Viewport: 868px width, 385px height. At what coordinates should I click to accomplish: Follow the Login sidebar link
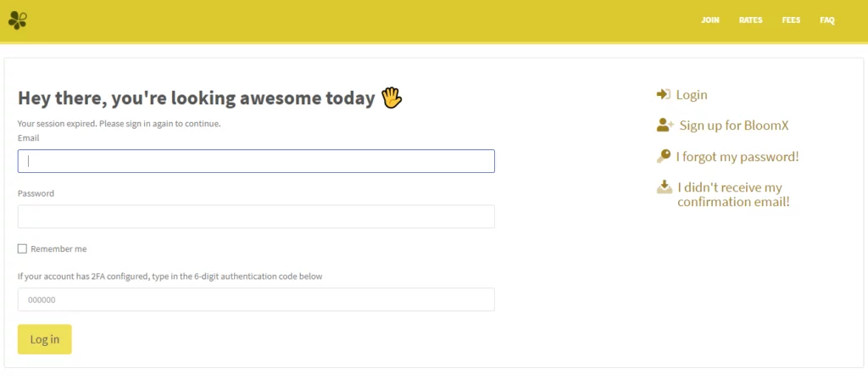pyautogui.click(x=692, y=95)
